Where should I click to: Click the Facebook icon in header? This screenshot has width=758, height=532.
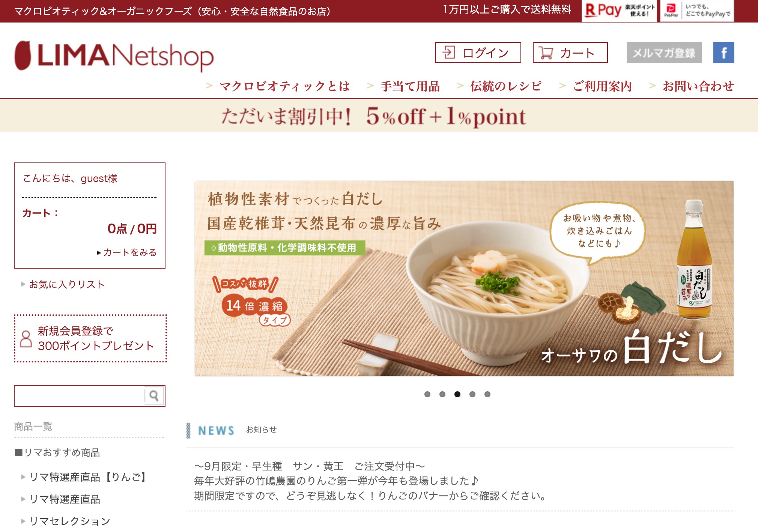(723, 53)
